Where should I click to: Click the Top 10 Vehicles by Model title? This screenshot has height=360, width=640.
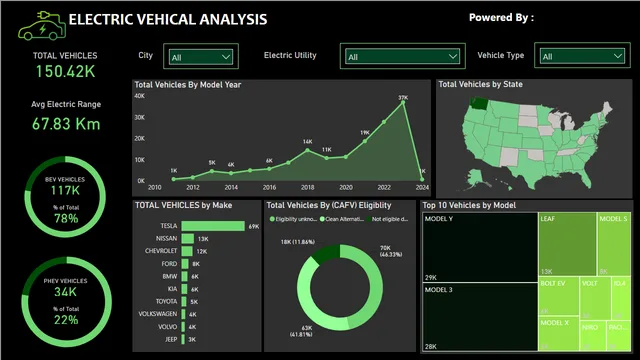point(469,205)
